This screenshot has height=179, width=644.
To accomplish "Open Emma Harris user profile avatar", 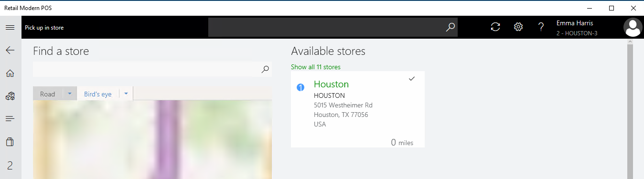I will [x=633, y=27].
